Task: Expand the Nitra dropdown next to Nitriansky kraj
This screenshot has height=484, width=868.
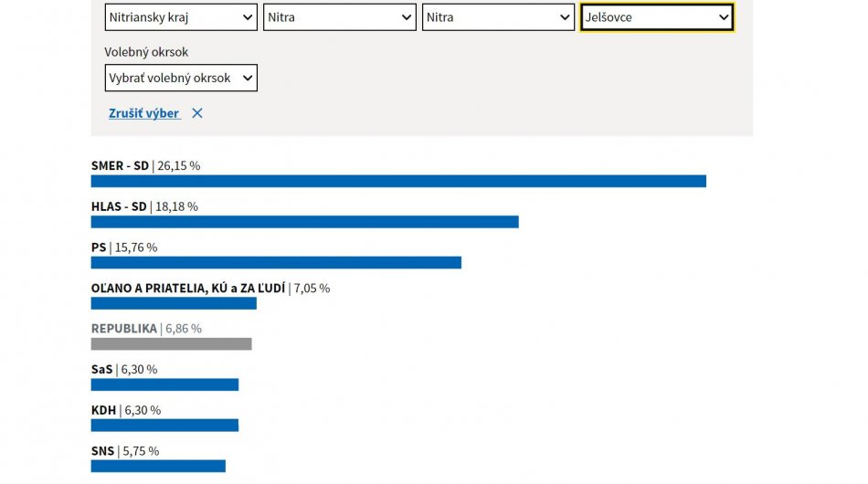Action: pyautogui.click(x=339, y=17)
